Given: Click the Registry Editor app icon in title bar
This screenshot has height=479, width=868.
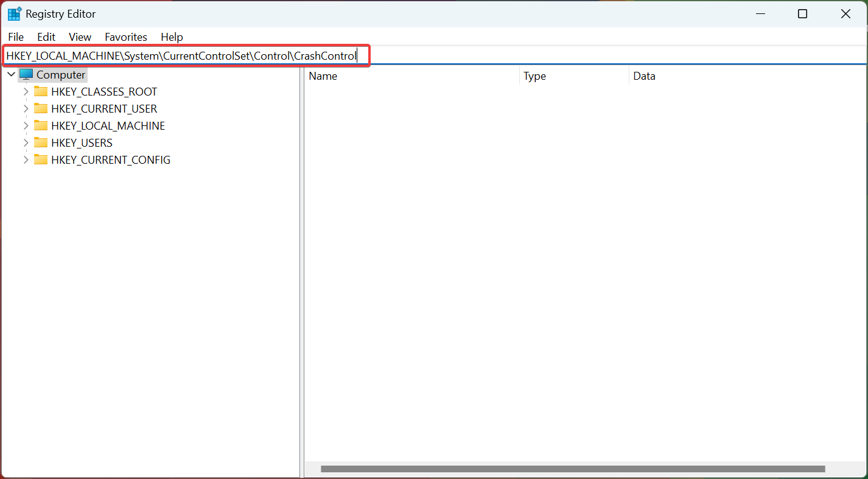Looking at the screenshot, I should (x=15, y=13).
